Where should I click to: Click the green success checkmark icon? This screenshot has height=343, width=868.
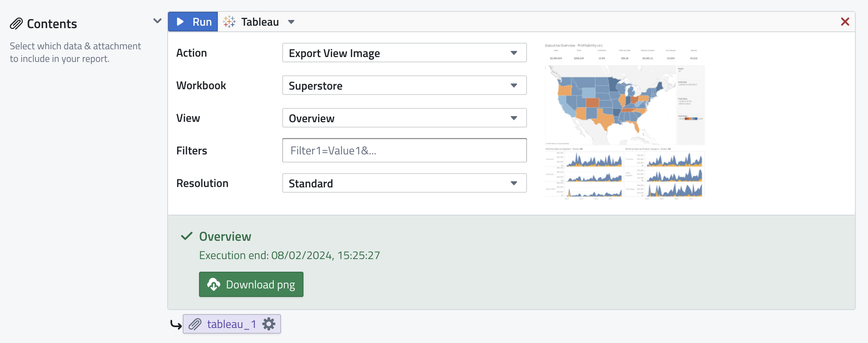point(187,236)
